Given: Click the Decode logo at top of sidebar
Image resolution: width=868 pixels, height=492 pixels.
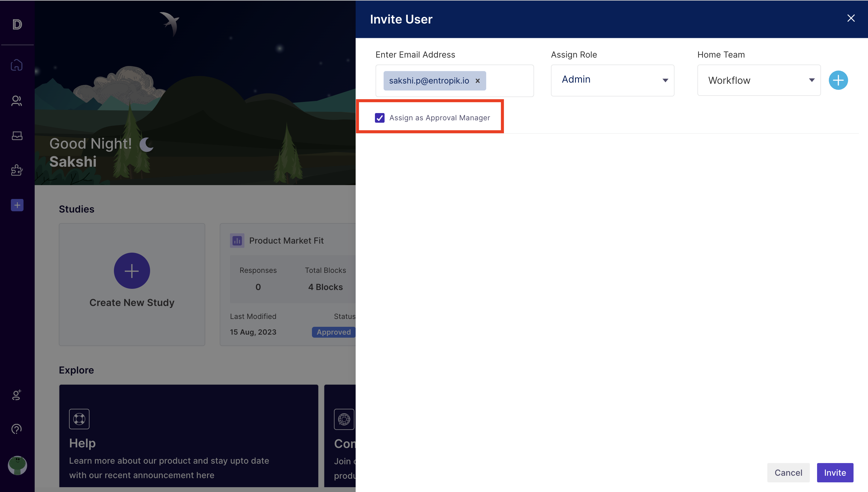Looking at the screenshot, I should tap(17, 24).
